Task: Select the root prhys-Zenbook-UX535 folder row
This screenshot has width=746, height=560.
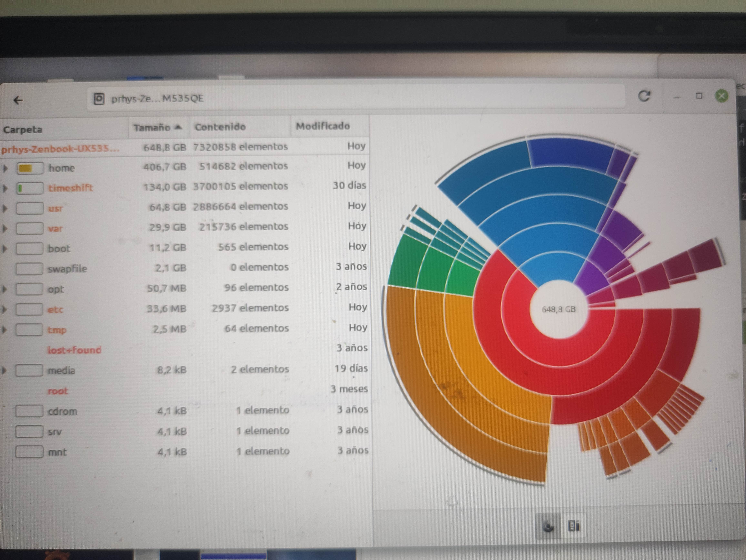Action: pyautogui.click(x=61, y=149)
